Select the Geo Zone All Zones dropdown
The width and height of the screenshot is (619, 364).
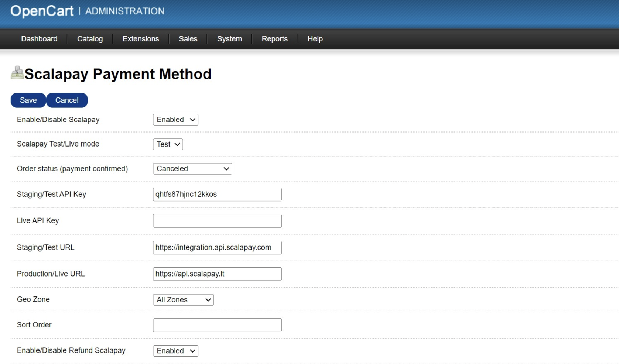183,299
